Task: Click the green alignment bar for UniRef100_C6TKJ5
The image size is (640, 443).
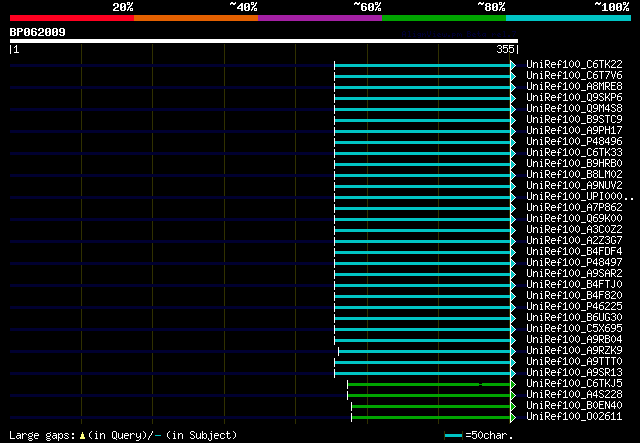Action: point(429,385)
